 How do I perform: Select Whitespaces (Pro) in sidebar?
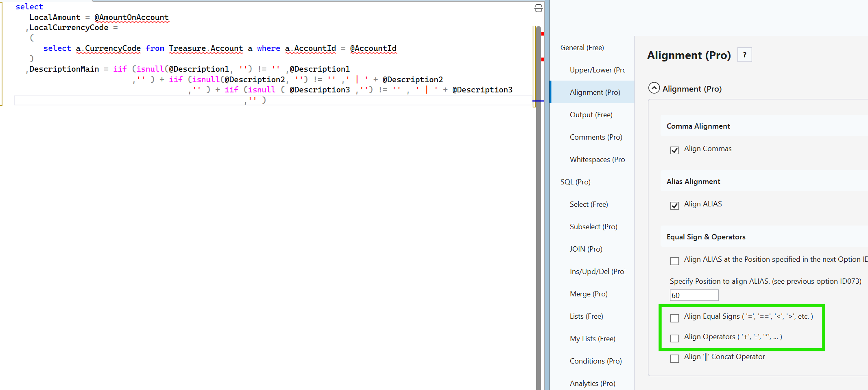coord(597,160)
